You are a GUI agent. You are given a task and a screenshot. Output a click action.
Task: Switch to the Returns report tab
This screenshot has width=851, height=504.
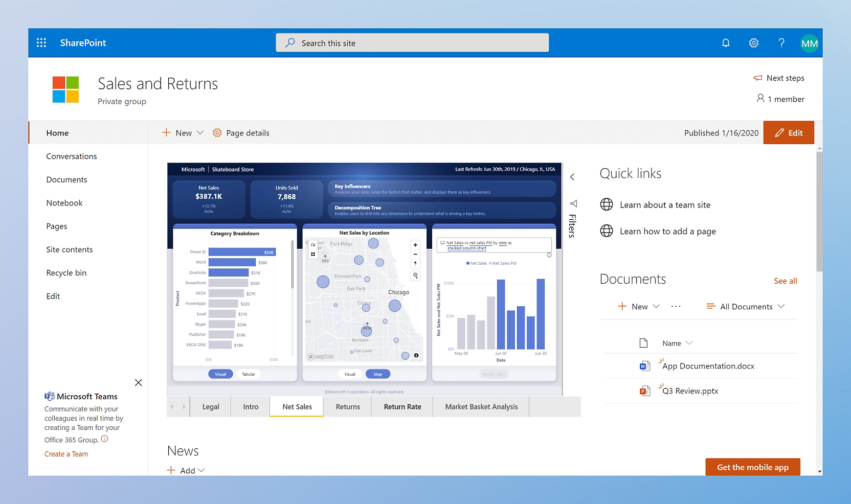pos(348,407)
